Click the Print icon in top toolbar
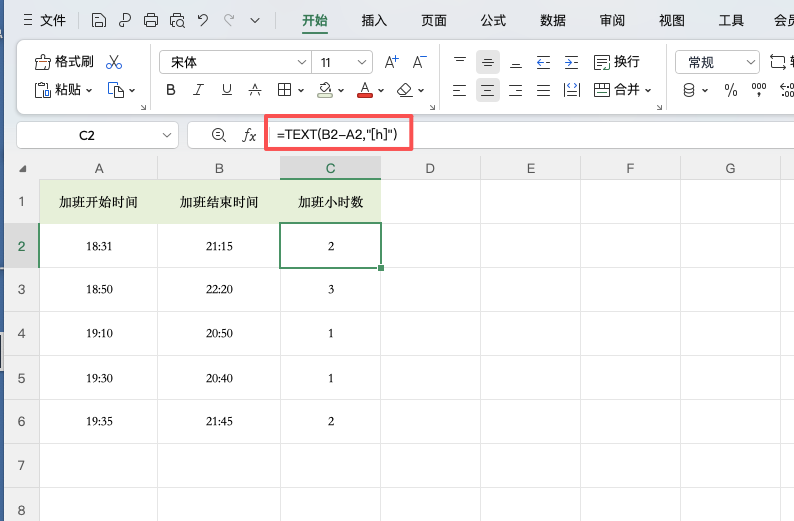This screenshot has width=794, height=521. [151, 20]
